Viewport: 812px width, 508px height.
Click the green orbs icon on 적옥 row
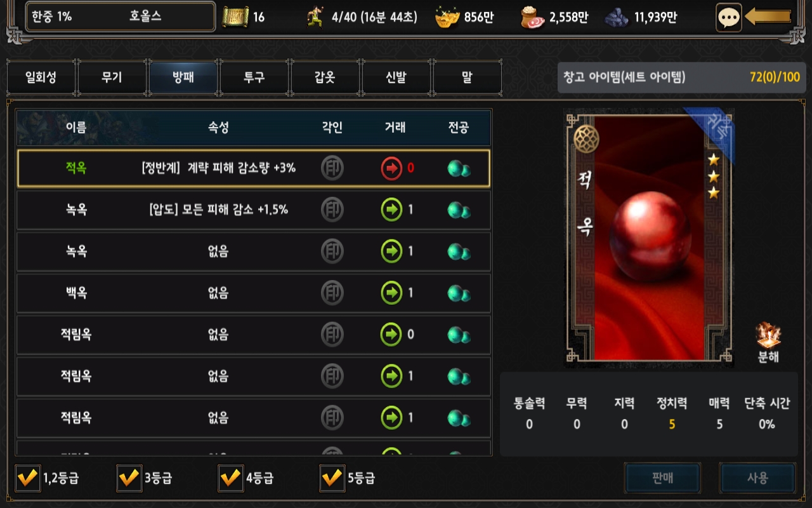point(459,169)
